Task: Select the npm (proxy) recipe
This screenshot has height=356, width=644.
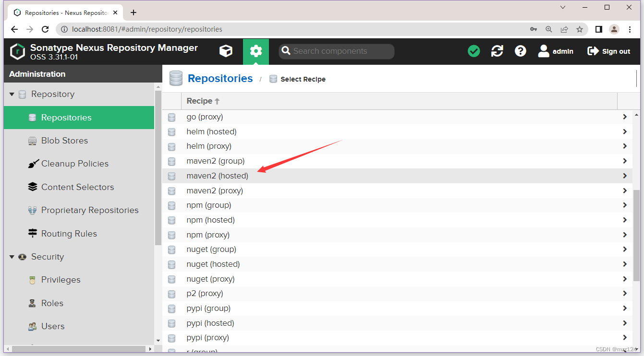Action: pyautogui.click(x=398, y=235)
